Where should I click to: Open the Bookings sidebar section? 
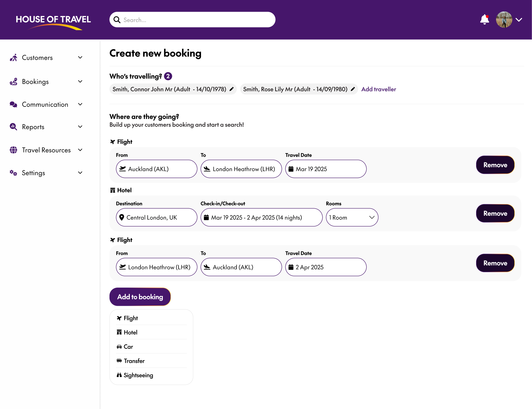click(x=46, y=81)
